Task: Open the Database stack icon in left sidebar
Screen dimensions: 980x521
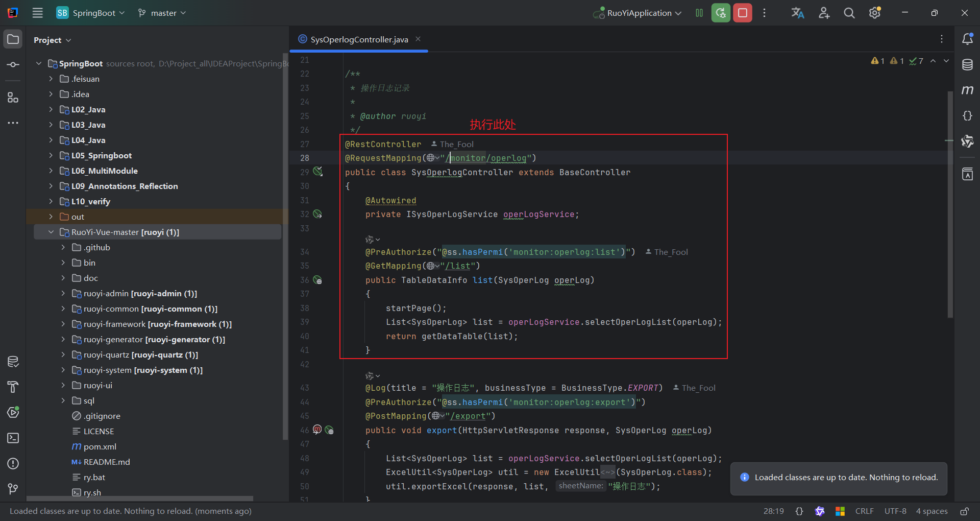Action: pyautogui.click(x=13, y=362)
